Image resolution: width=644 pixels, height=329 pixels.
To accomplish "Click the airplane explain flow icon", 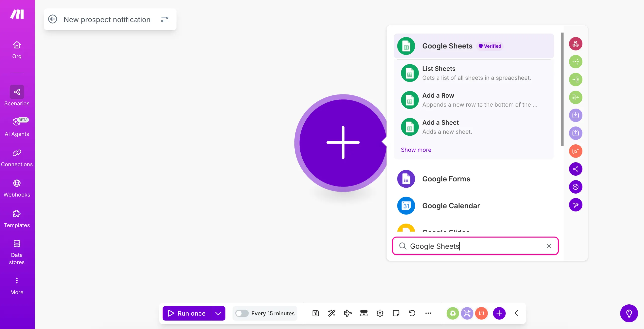I will (x=348, y=313).
